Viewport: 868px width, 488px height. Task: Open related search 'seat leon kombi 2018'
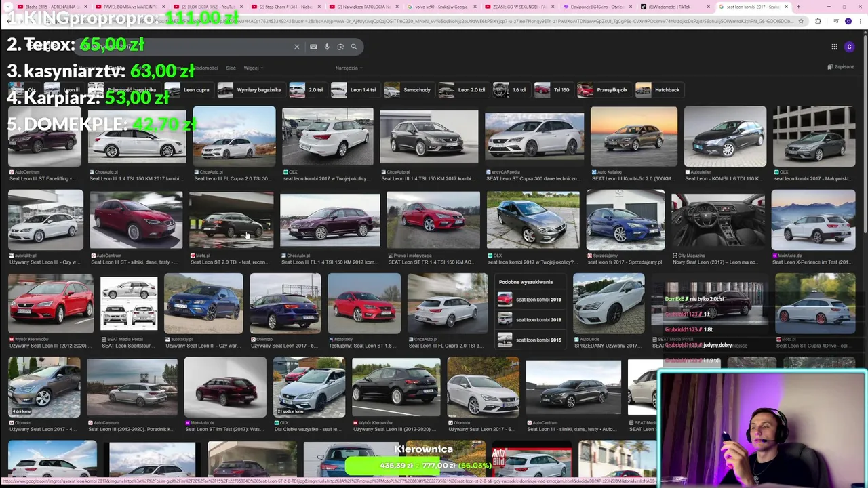click(x=530, y=319)
